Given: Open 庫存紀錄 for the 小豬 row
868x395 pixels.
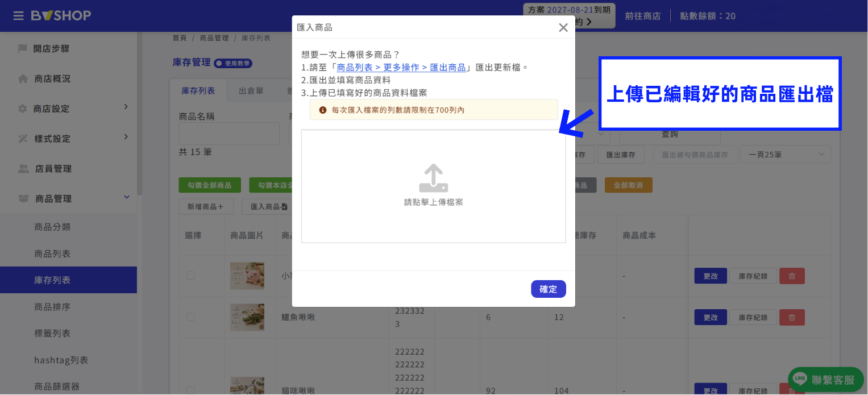Looking at the screenshot, I should [x=753, y=276].
